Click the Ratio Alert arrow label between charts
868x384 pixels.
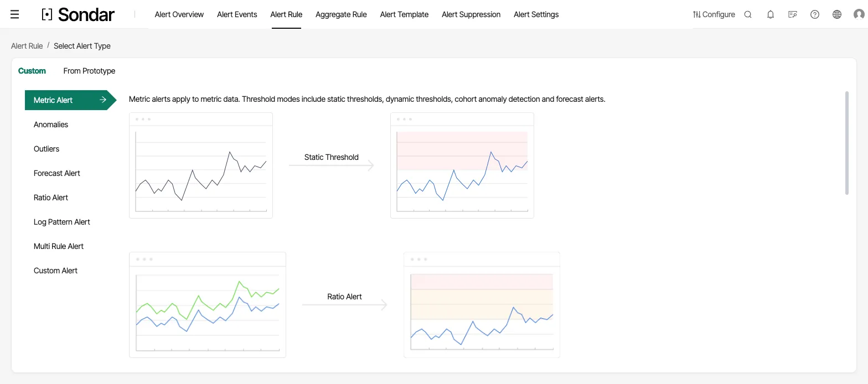coord(344,297)
